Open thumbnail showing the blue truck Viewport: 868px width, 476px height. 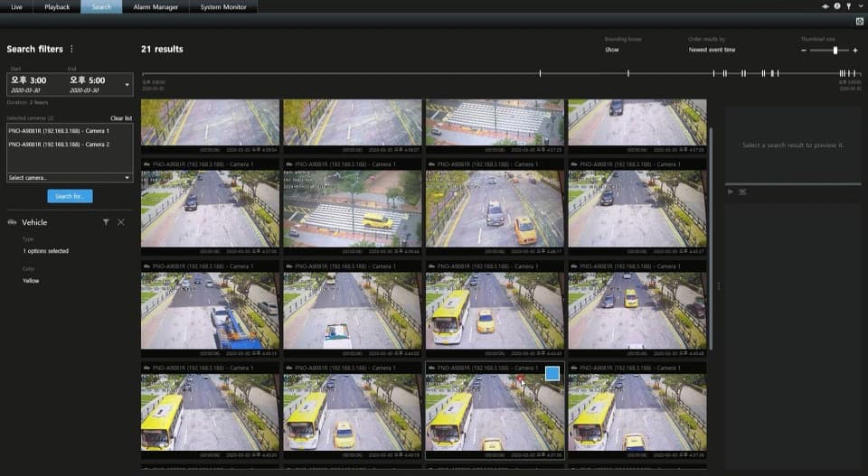point(210,311)
